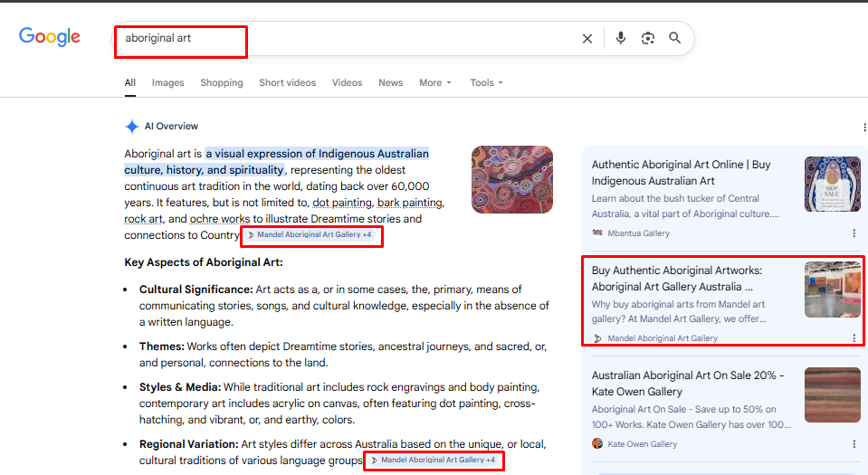Image resolution: width=868 pixels, height=475 pixels.
Task: Click the Regional Variation bullet heading
Action: [x=189, y=444]
